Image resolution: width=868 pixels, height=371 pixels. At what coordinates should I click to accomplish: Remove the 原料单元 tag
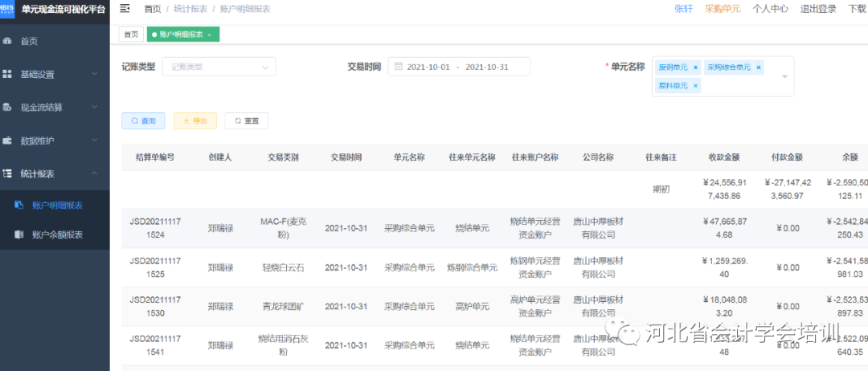click(x=695, y=86)
